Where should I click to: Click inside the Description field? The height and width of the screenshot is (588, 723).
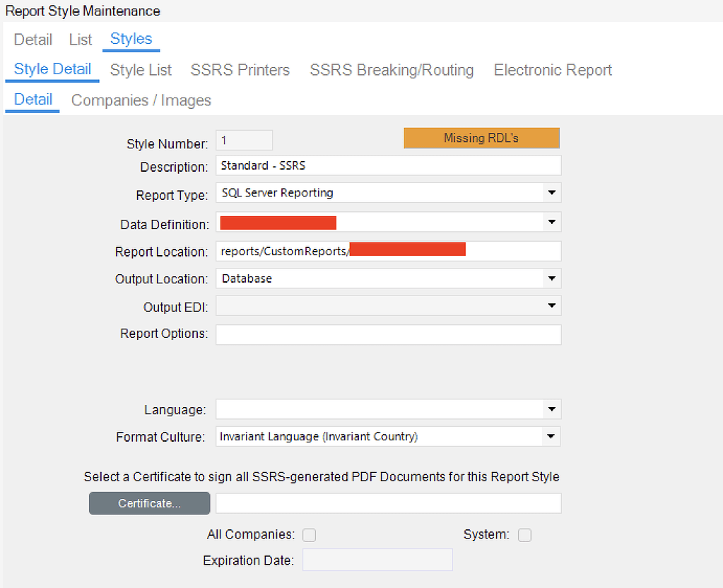[389, 165]
